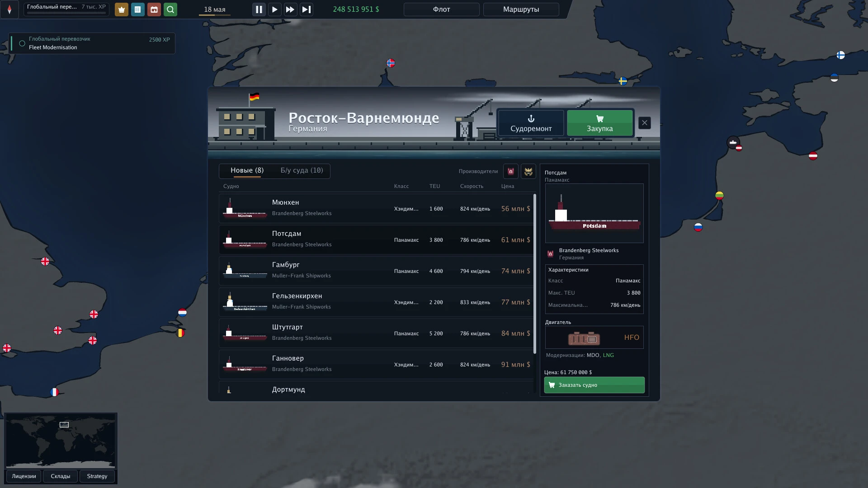Click Заказать судно order button

click(594, 385)
